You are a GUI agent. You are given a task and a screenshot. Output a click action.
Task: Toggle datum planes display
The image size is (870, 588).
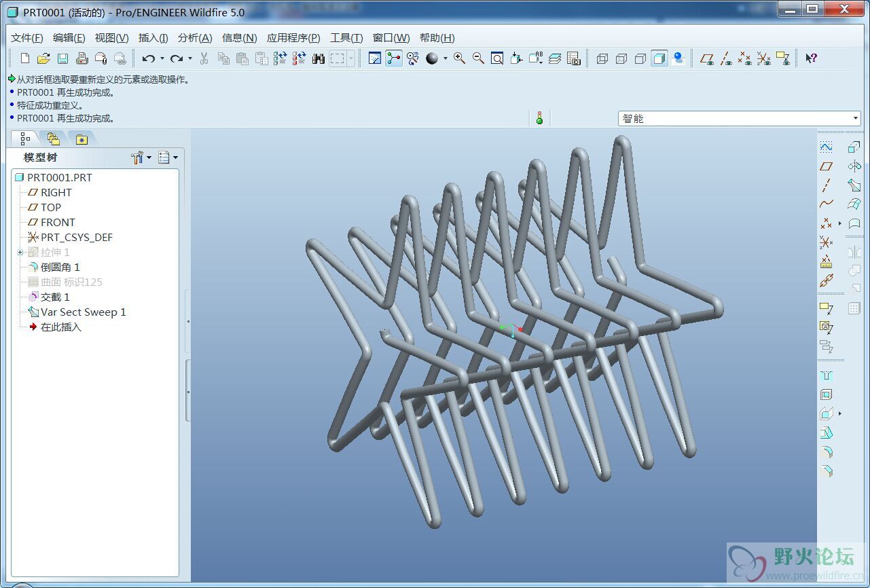pyautogui.click(x=707, y=58)
